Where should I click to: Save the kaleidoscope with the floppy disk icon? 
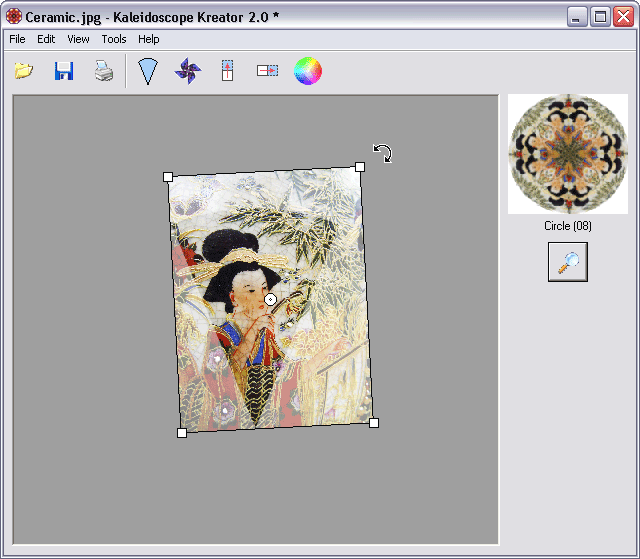pyautogui.click(x=64, y=71)
